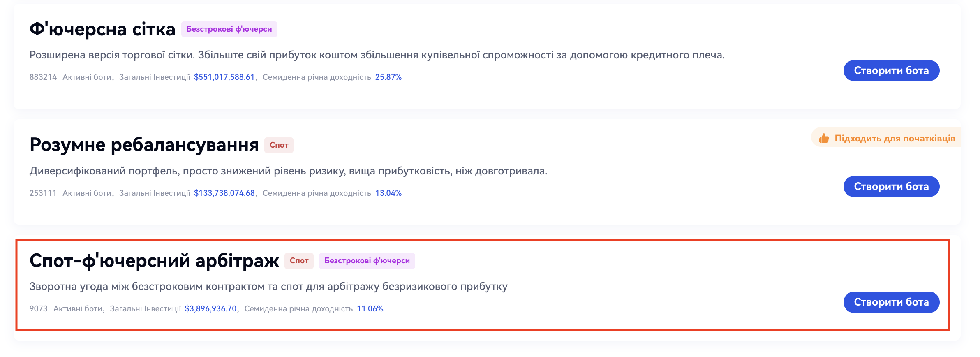Open the Розумне ребалансування title
Viewport: 980px width, 357px height.
pos(144,145)
